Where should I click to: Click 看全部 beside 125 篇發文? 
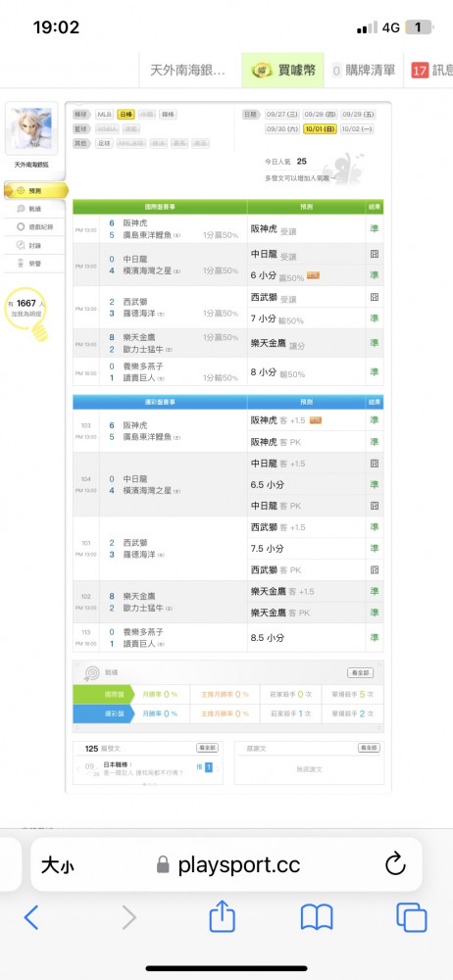(x=208, y=748)
